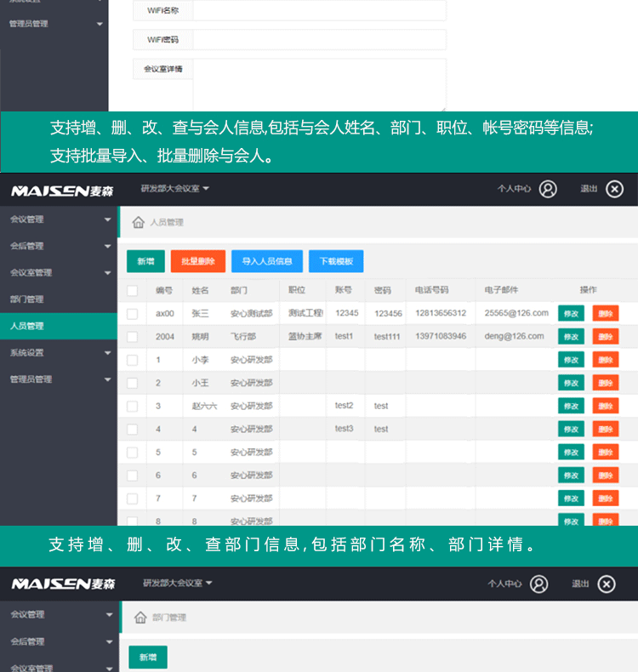The image size is (638, 672).
Task: Open 研发部大会议室 dropdown on the 人员管理 page
Action: pyautogui.click(x=175, y=188)
